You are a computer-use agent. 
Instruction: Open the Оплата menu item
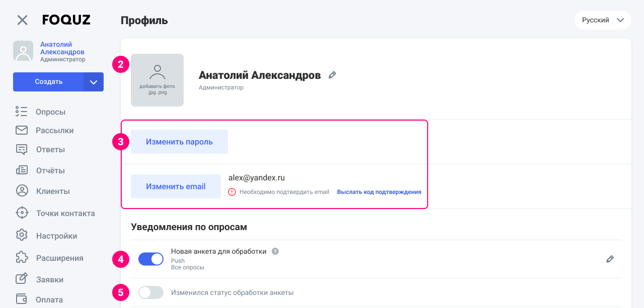49,299
